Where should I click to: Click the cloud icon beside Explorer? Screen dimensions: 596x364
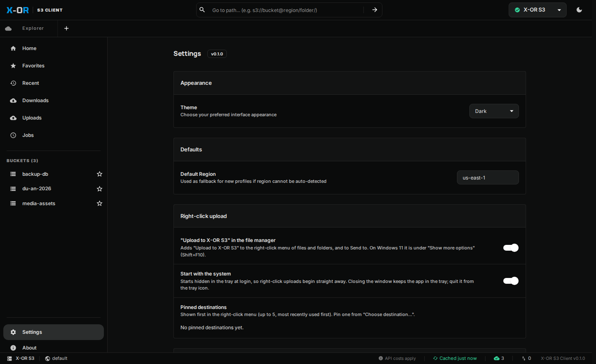point(8,29)
